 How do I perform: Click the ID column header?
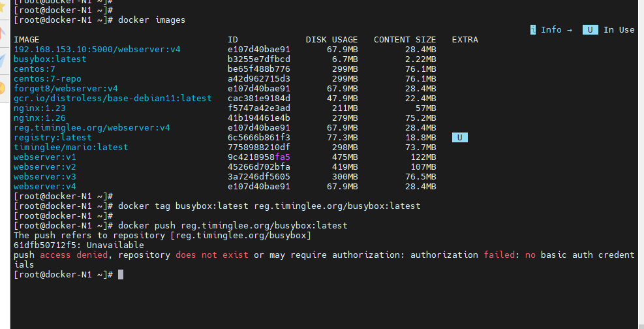pos(233,39)
